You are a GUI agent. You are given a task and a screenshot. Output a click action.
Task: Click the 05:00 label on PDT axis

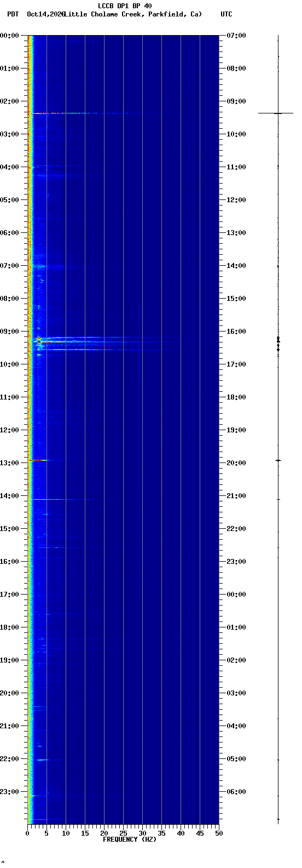point(10,200)
